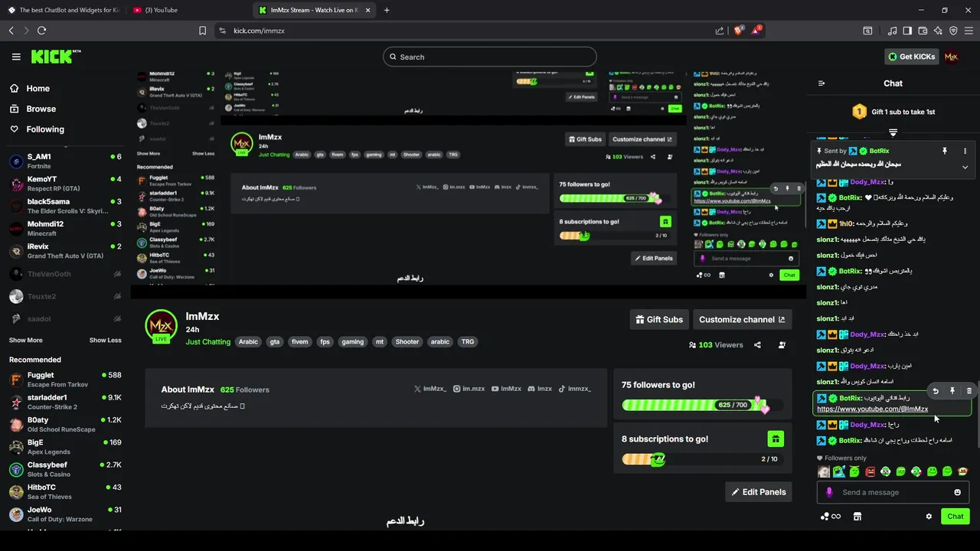The image size is (980, 551).
Task: Click the KICK logo
Action: [x=56, y=57]
